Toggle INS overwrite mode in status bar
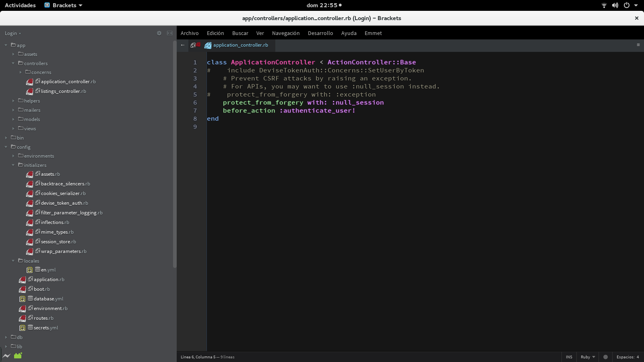 [569, 357]
